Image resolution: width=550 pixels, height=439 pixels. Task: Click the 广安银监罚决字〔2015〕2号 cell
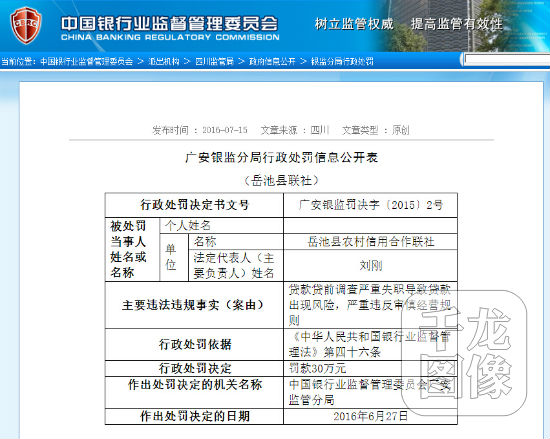370,205
